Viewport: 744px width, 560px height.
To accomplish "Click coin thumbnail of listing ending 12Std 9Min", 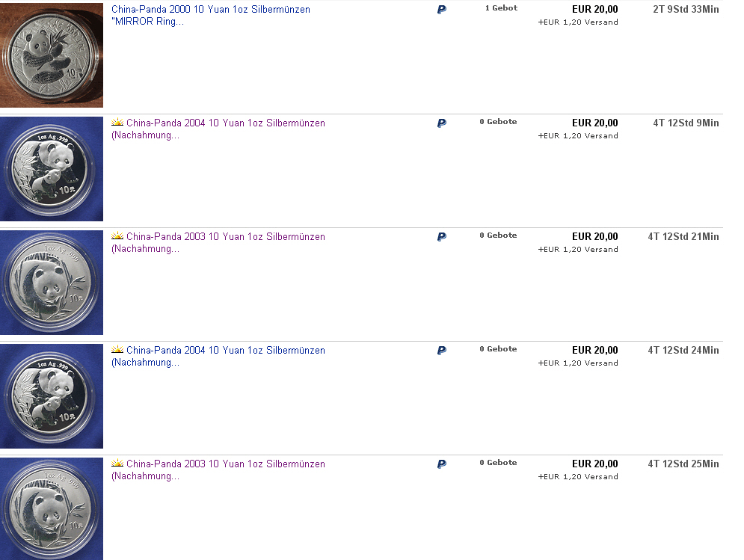I will (52, 169).
